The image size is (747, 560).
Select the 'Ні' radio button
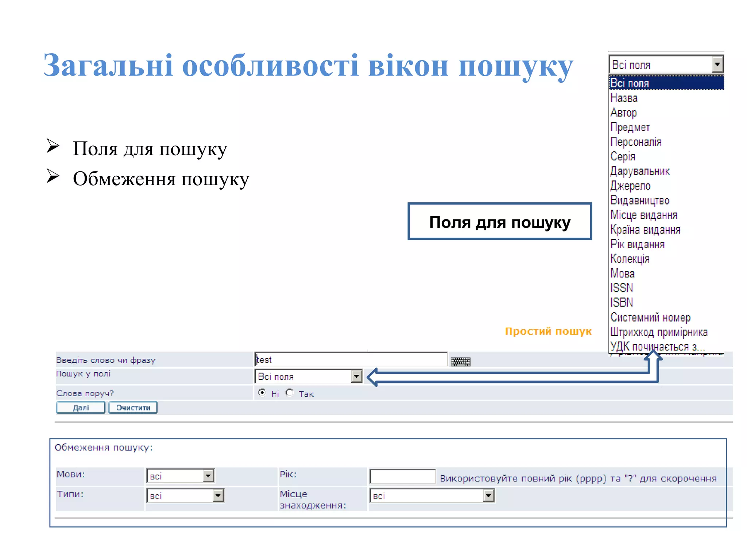tap(262, 392)
